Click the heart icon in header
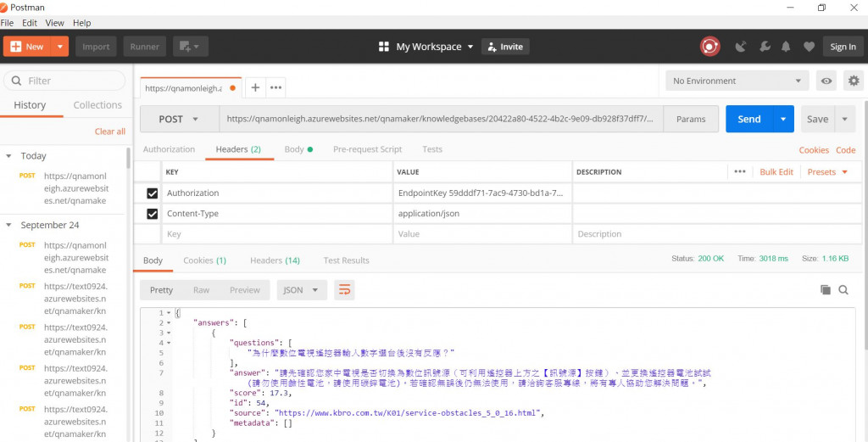This screenshot has height=442, width=868. tap(809, 47)
